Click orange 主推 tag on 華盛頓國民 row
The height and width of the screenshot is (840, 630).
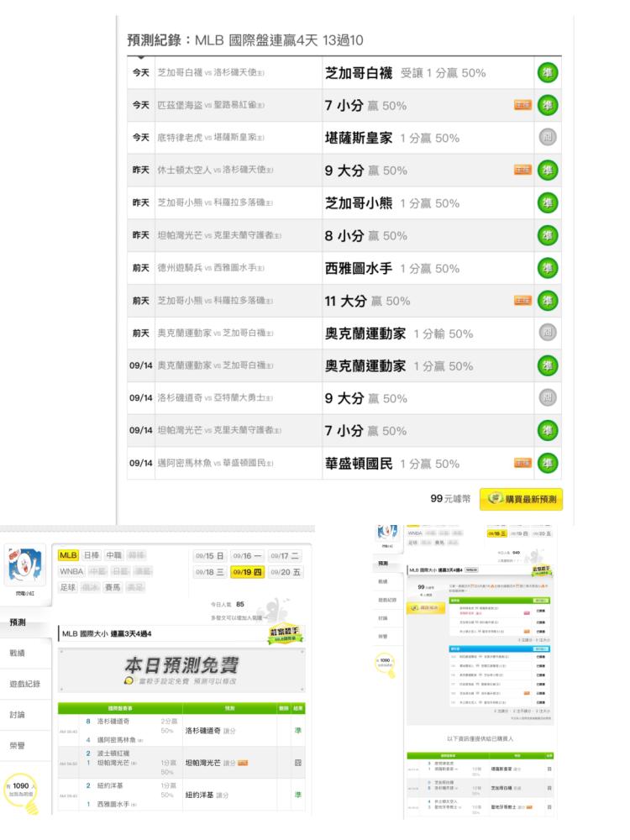tap(522, 463)
